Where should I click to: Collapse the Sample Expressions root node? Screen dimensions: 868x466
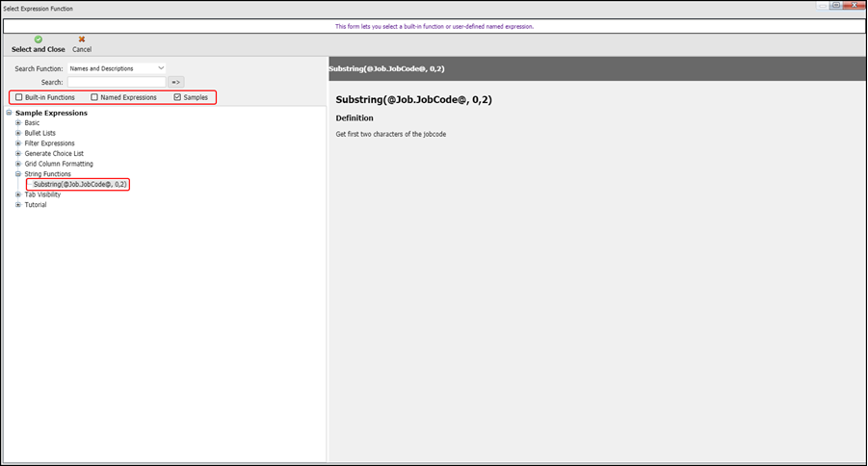point(9,113)
